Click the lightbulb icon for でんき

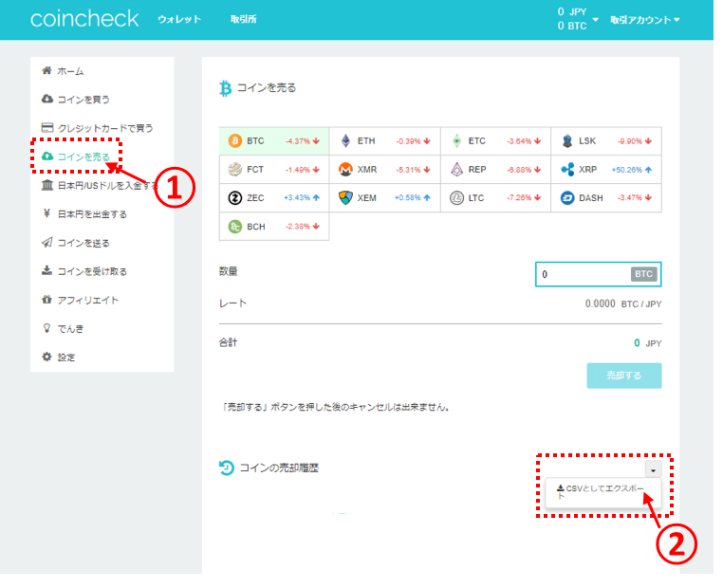[46, 327]
